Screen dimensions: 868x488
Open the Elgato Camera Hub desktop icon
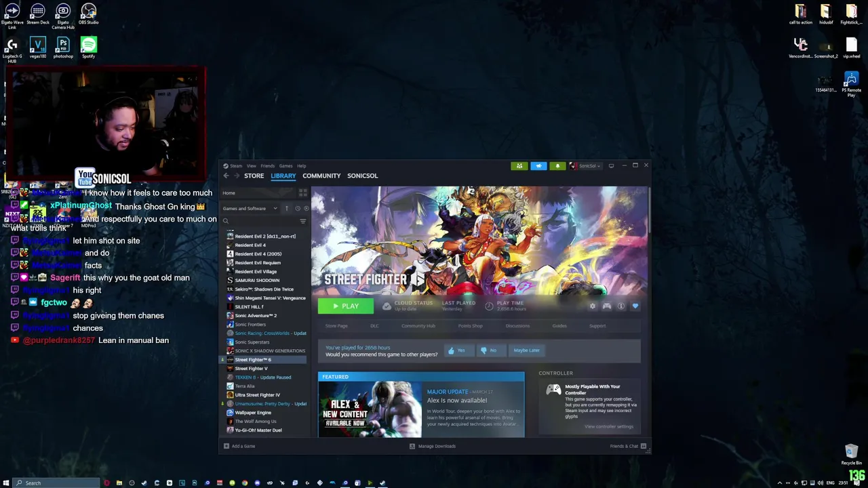coord(63,16)
